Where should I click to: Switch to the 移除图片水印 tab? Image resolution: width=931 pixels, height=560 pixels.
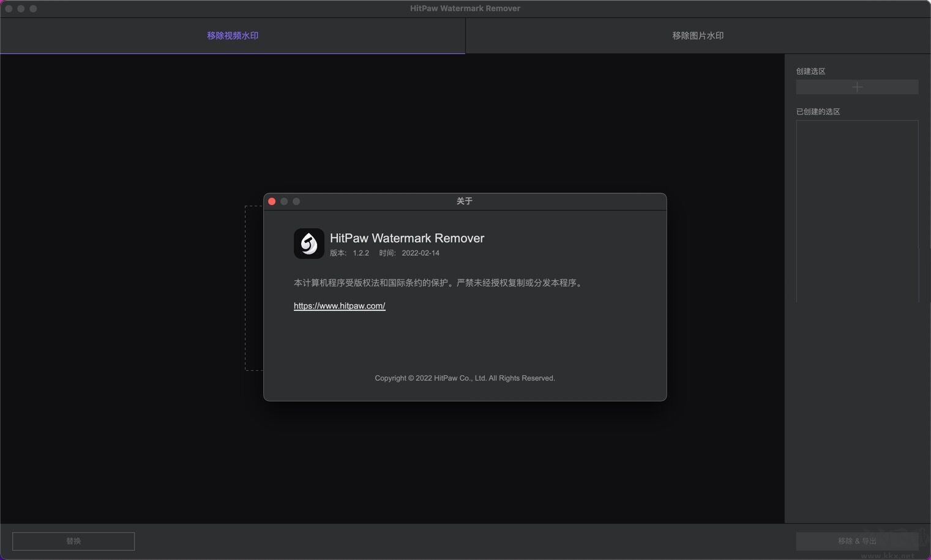tap(697, 35)
